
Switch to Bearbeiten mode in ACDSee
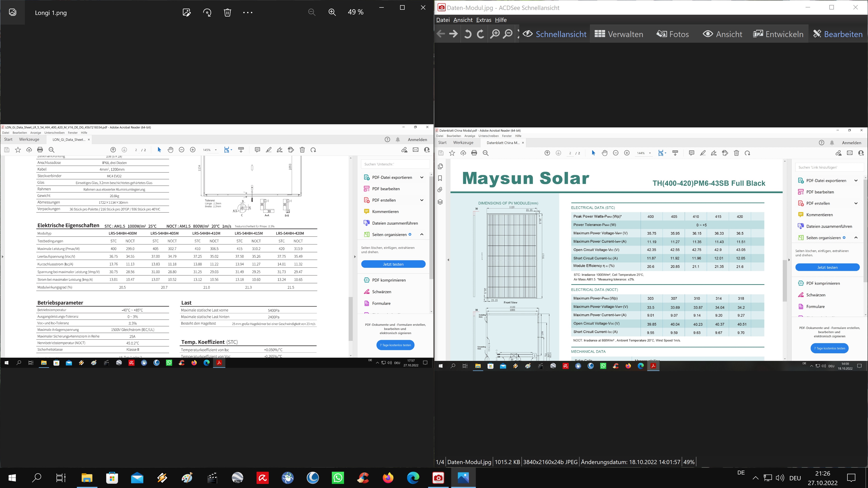point(838,34)
